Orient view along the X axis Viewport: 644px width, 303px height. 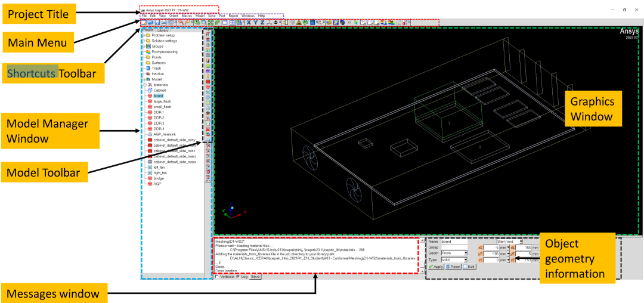click(x=249, y=23)
